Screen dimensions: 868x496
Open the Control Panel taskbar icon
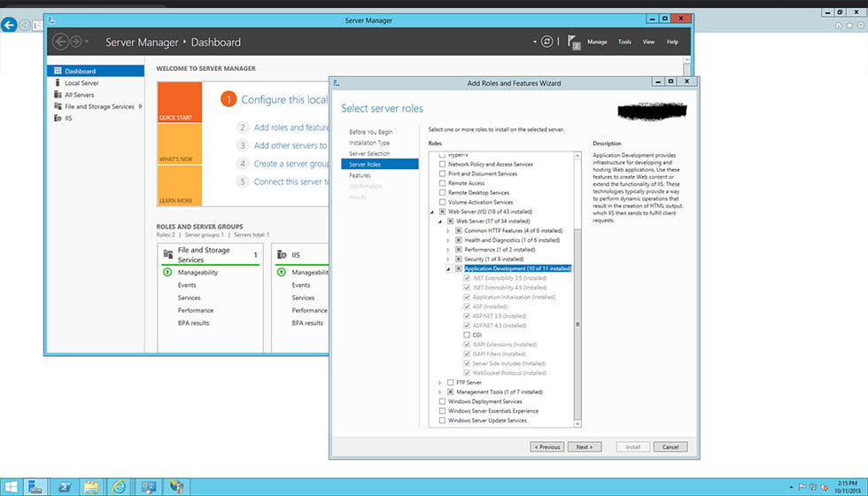click(149, 487)
